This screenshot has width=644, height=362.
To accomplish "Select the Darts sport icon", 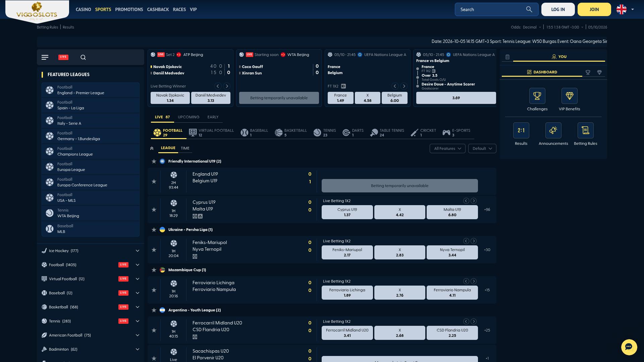I will coord(346,133).
